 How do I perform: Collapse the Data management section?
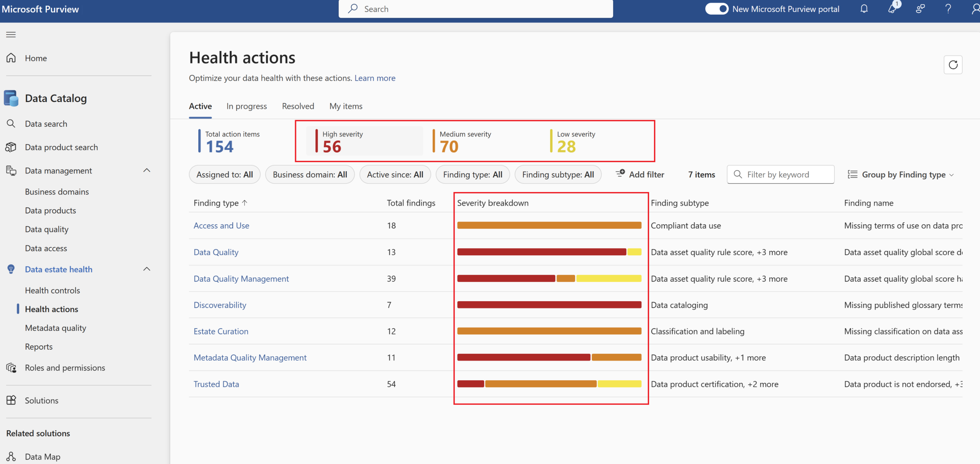pos(147,170)
